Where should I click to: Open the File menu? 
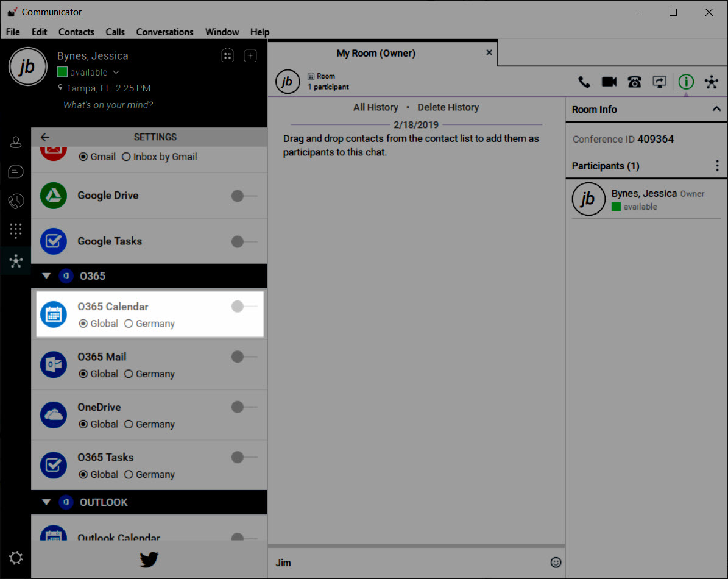(x=13, y=32)
